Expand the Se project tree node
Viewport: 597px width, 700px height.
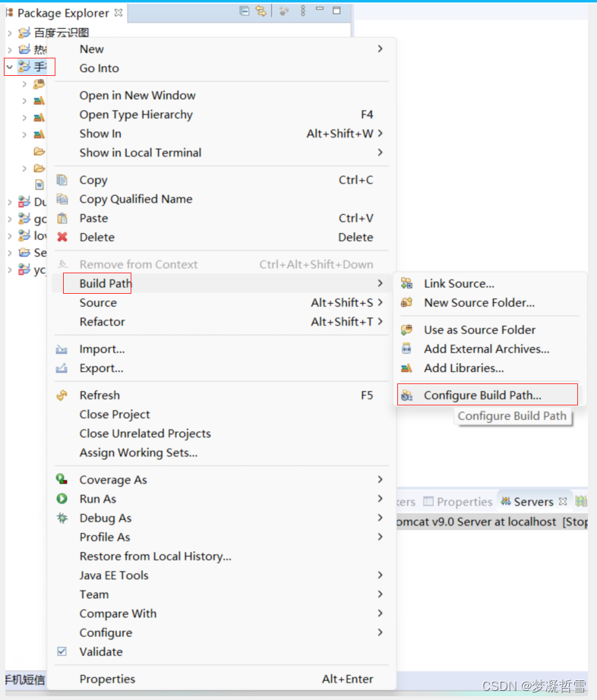pyautogui.click(x=9, y=253)
